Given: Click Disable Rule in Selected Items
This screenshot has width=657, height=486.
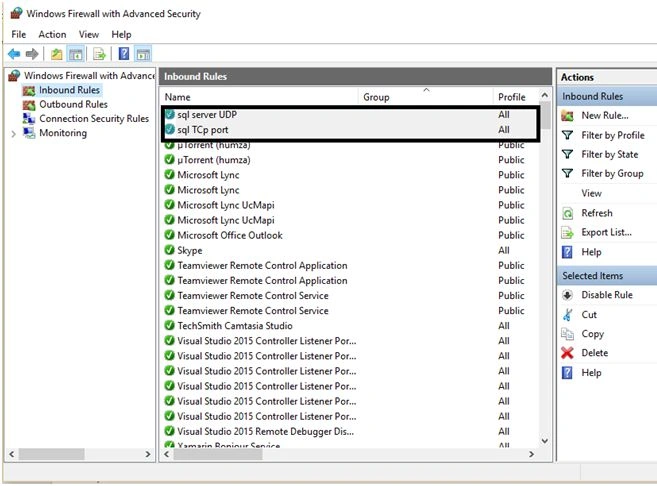Looking at the screenshot, I should 607,295.
